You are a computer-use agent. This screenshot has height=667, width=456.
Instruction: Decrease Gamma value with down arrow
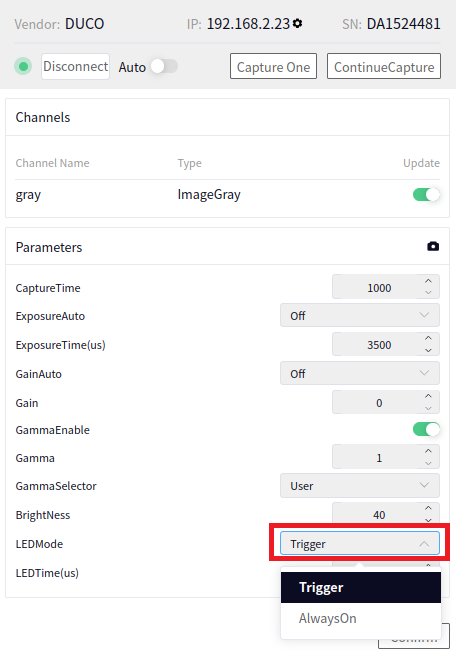click(x=428, y=463)
